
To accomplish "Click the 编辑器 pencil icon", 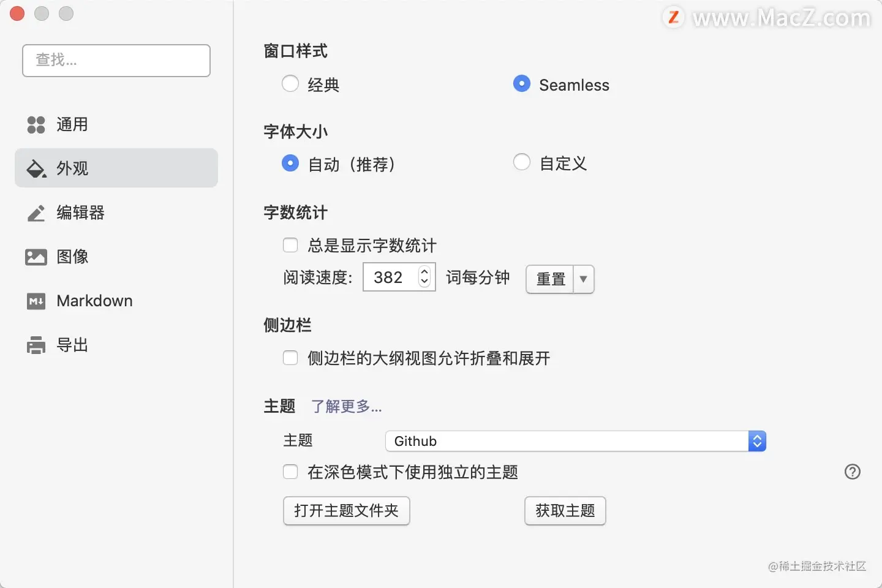I will pyautogui.click(x=36, y=213).
